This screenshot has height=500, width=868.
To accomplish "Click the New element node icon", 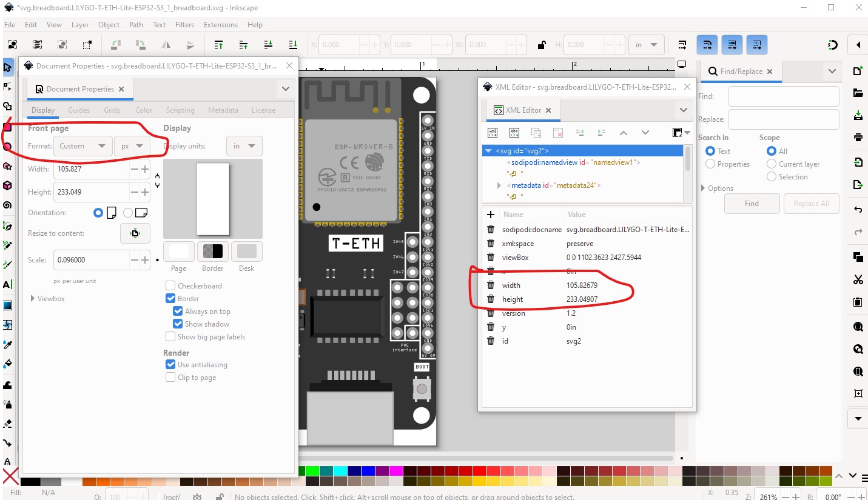I will click(493, 132).
